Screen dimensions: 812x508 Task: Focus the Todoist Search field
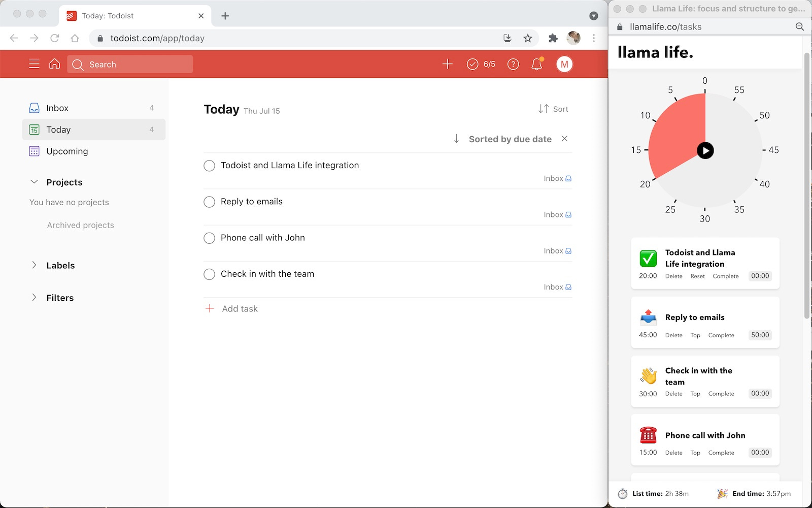pos(130,64)
